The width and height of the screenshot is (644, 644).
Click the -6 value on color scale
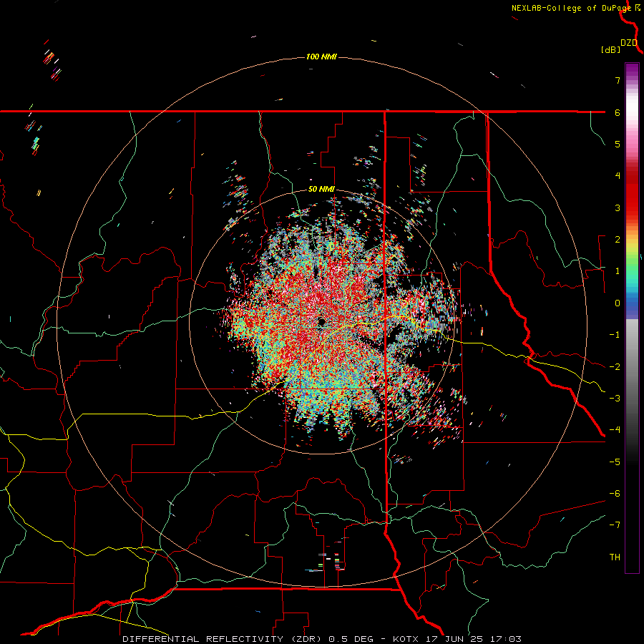[x=615, y=494]
